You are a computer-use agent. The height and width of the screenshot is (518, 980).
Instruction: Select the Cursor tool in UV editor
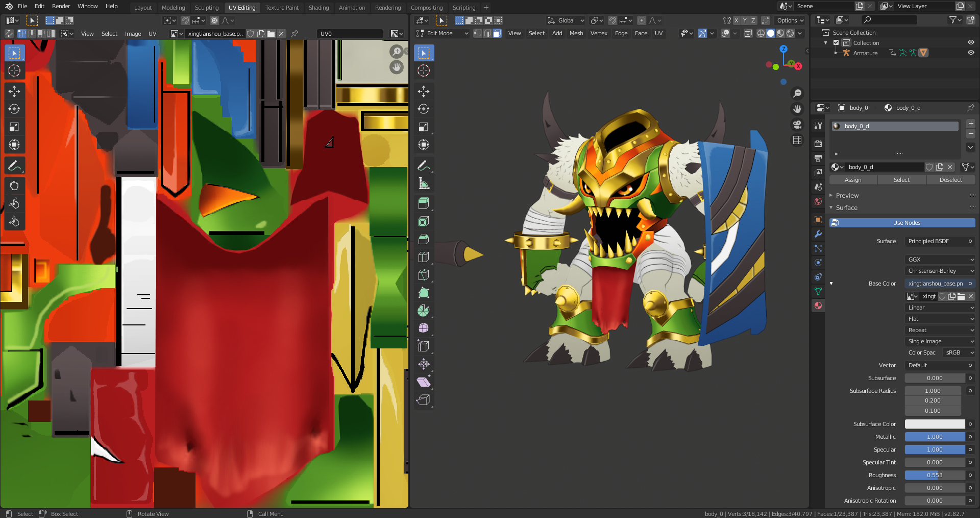14,70
